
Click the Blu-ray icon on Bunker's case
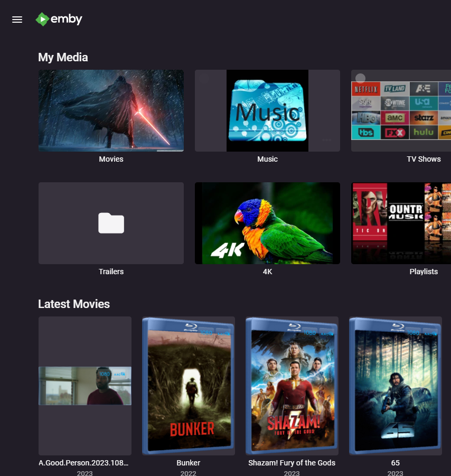click(192, 326)
